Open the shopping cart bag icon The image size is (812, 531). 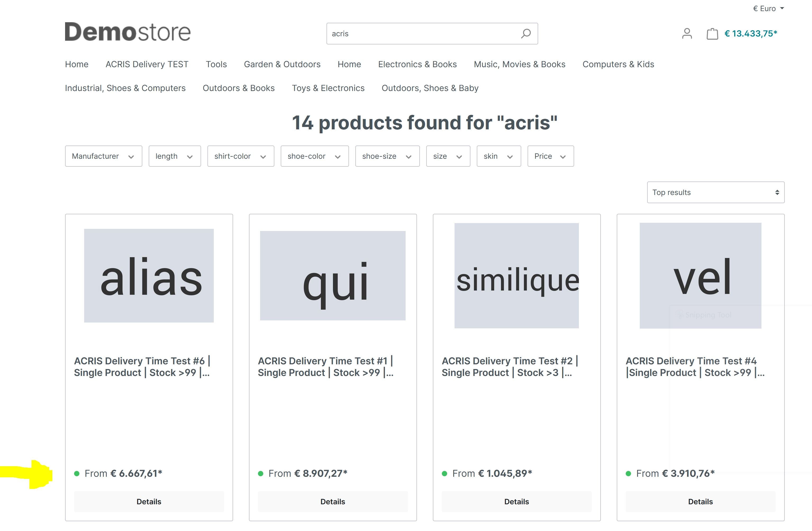pyautogui.click(x=712, y=33)
